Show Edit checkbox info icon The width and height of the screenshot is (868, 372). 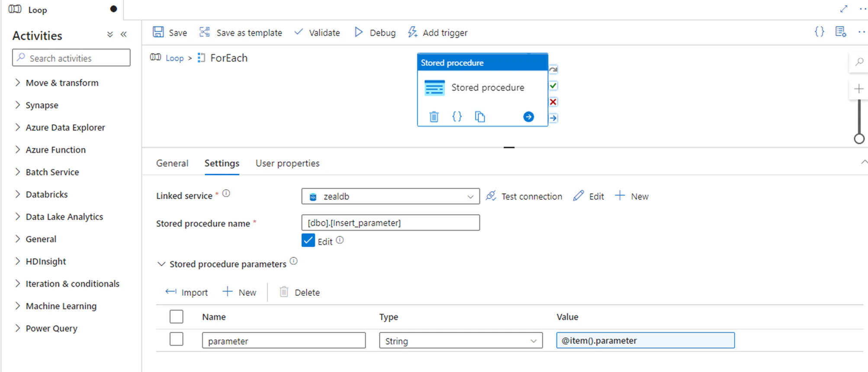pos(340,240)
